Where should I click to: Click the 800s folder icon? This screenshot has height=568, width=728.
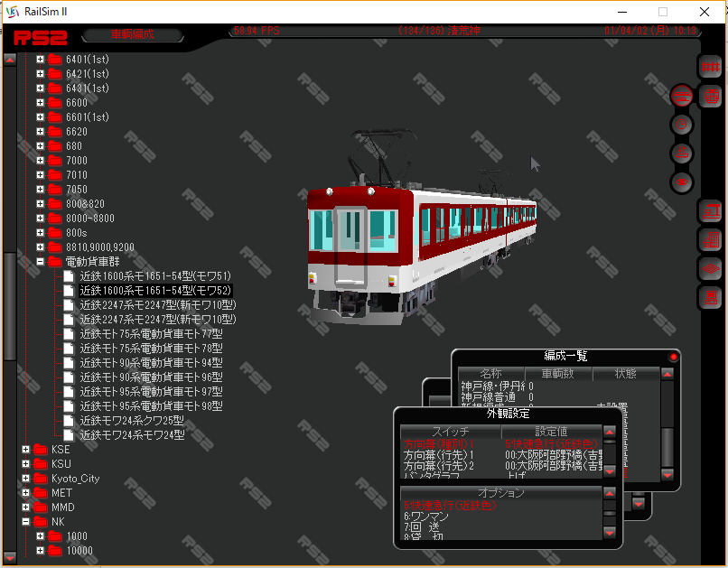[55, 232]
